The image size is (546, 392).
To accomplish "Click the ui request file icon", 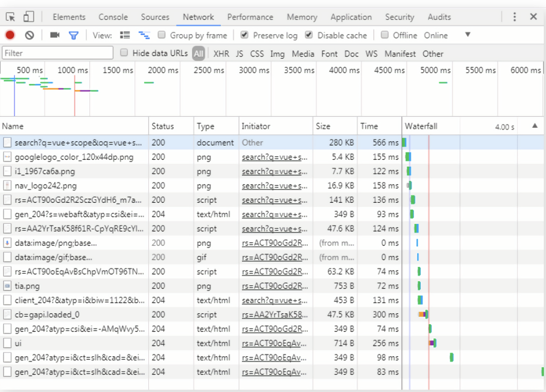I will point(7,343).
